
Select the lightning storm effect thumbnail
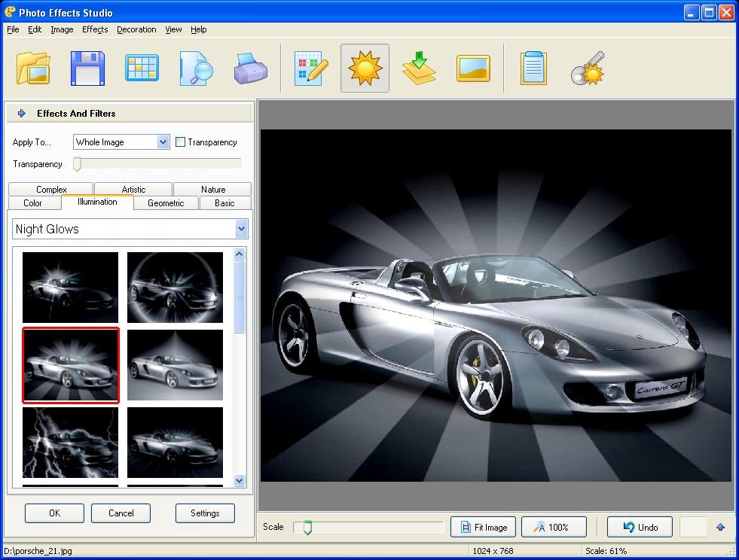[x=70, y=443]
